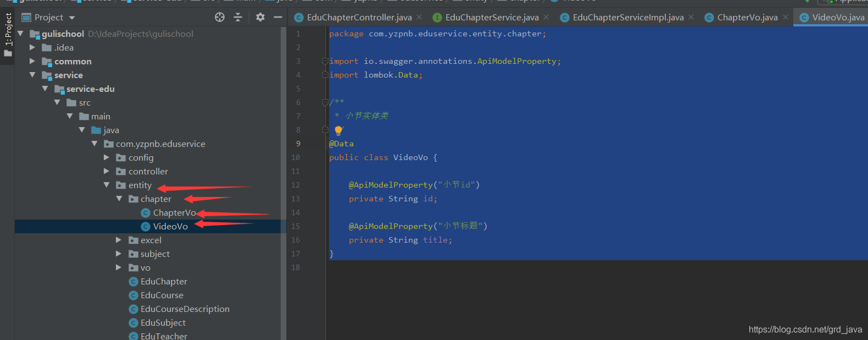Click the intention lightbulb in the gutter

click(x=338, y=130)
